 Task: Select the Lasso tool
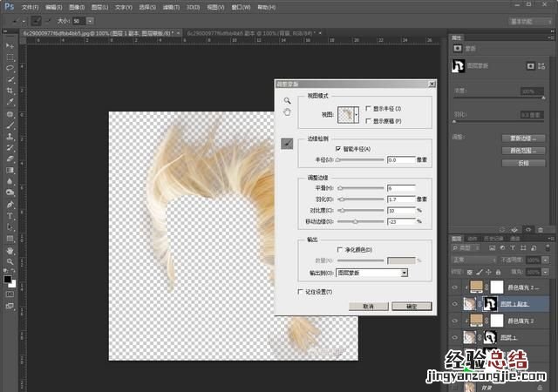[10, 68]
